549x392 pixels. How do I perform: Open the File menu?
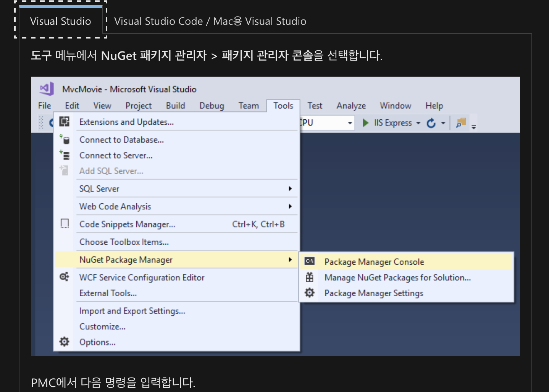[44, 106]
